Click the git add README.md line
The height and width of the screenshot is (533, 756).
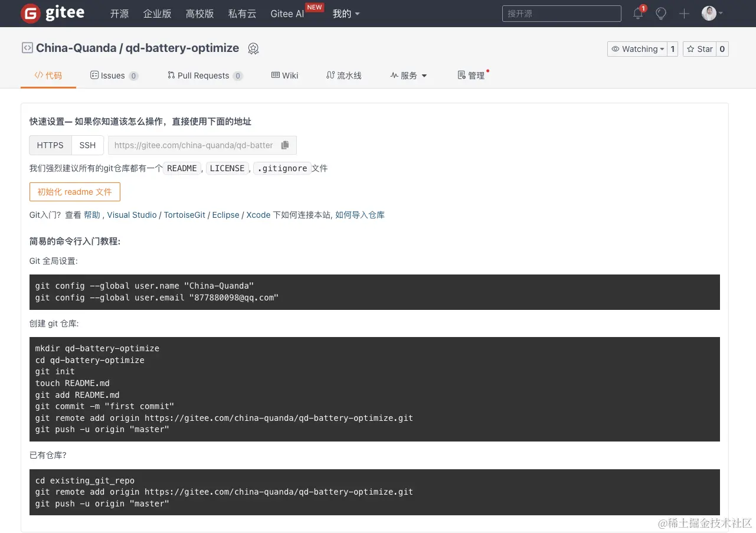[77, 395]
